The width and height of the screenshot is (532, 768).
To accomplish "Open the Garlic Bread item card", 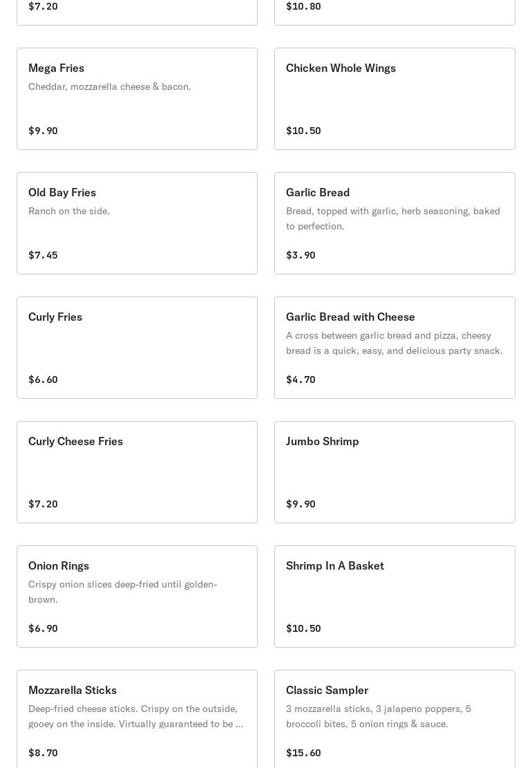I will pyautogui.click(x=395, y=223).
